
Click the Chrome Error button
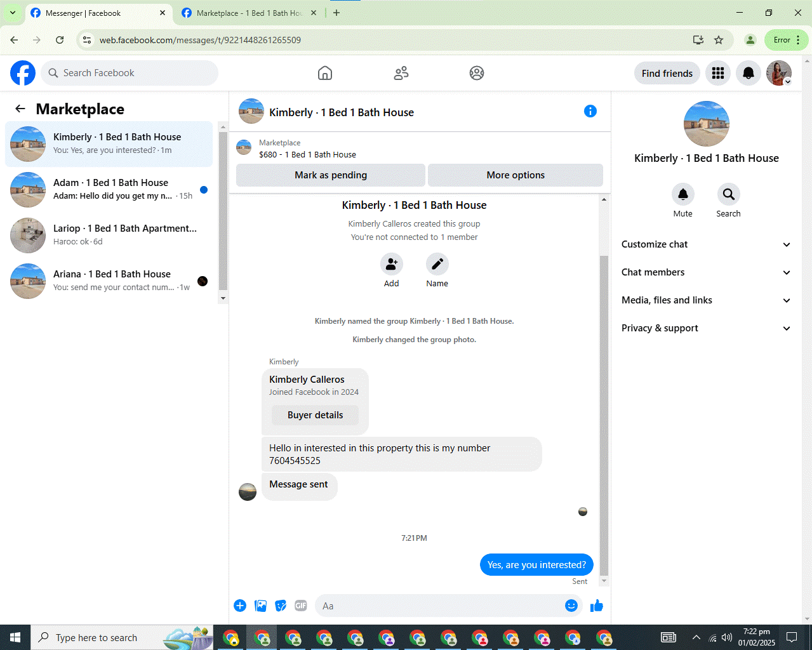pyautogui.click(x=787, y=40)
